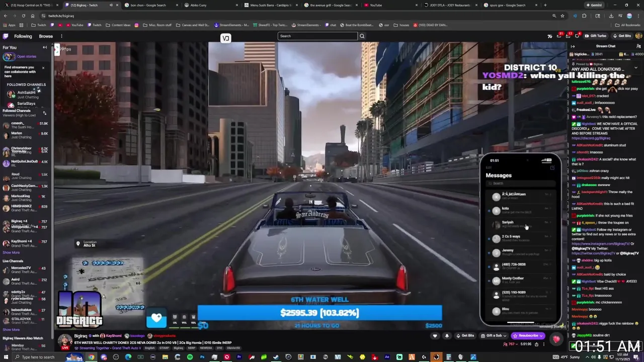This screenshot has width=644, height=362.
Task: Sort followed channels using arrows icon
Action: [44, 112]
